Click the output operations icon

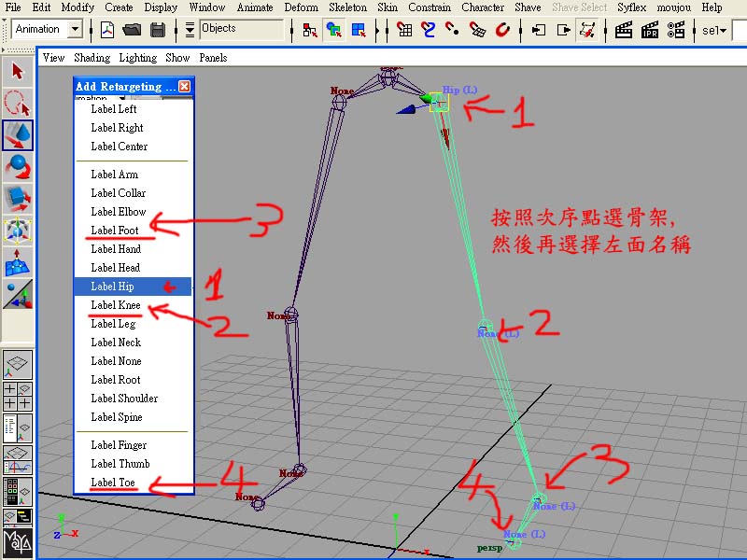click(x=564, y=30)
